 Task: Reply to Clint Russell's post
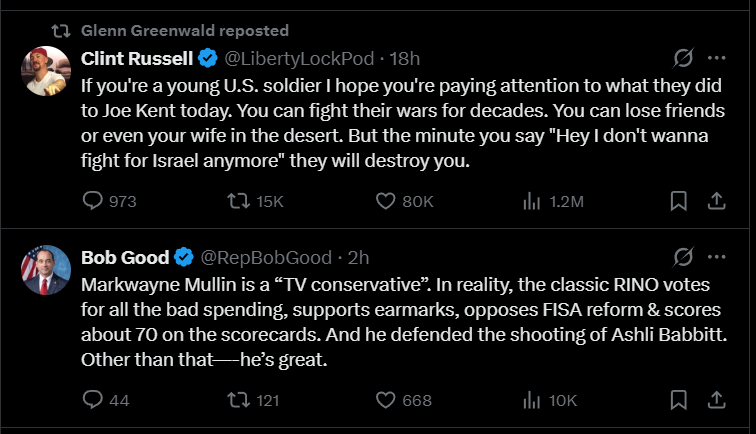coord(93,201)
